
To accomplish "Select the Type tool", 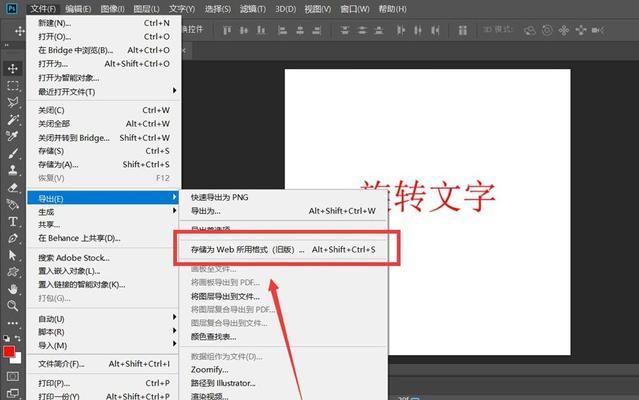I will [x=13, y=221].
